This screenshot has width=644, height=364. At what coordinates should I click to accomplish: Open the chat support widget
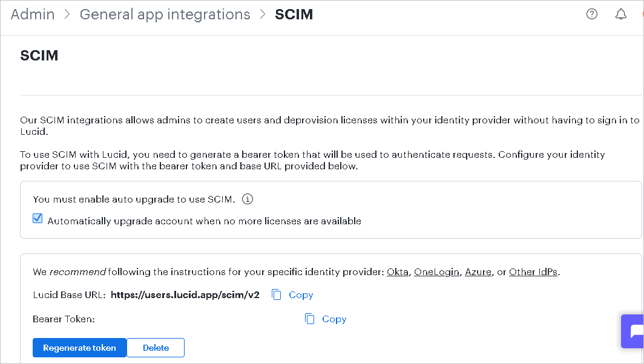click(633, 331)
